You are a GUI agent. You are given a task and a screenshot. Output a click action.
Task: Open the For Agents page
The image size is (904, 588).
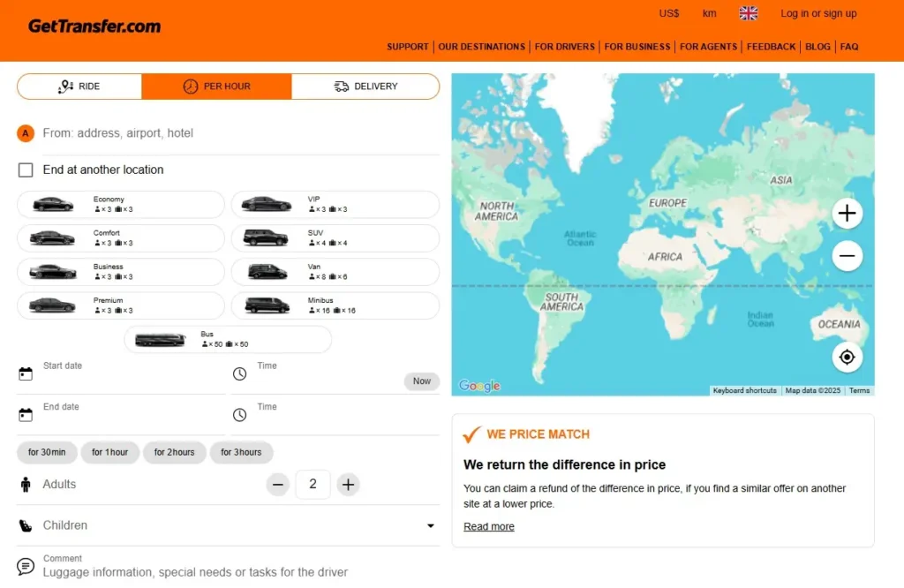point(708,47)
